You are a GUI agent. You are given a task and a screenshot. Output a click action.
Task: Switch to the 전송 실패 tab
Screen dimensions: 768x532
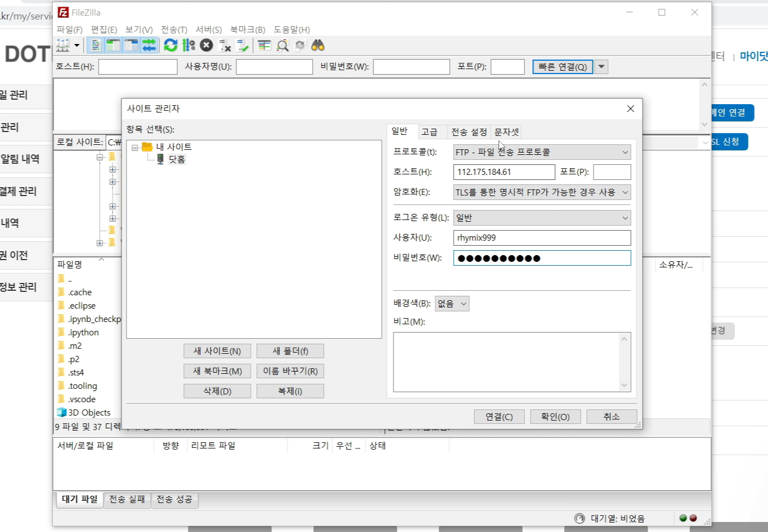click(127, 499)
